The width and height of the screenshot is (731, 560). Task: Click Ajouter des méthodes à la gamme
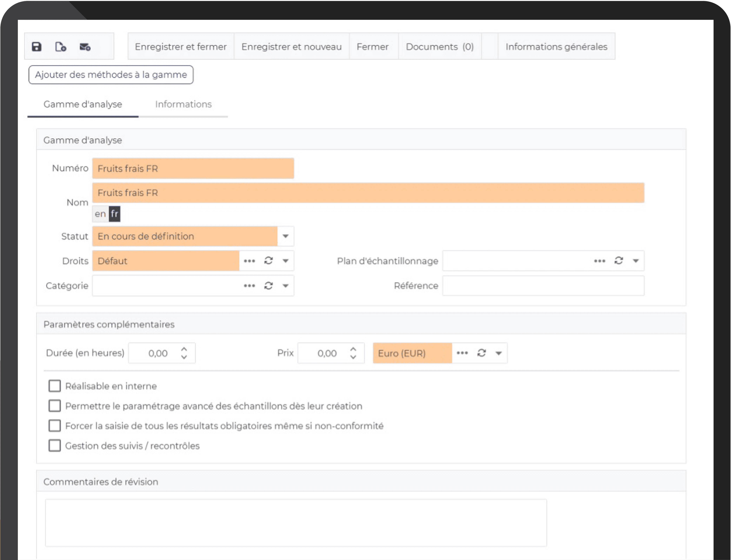click(x=111, y=75)
